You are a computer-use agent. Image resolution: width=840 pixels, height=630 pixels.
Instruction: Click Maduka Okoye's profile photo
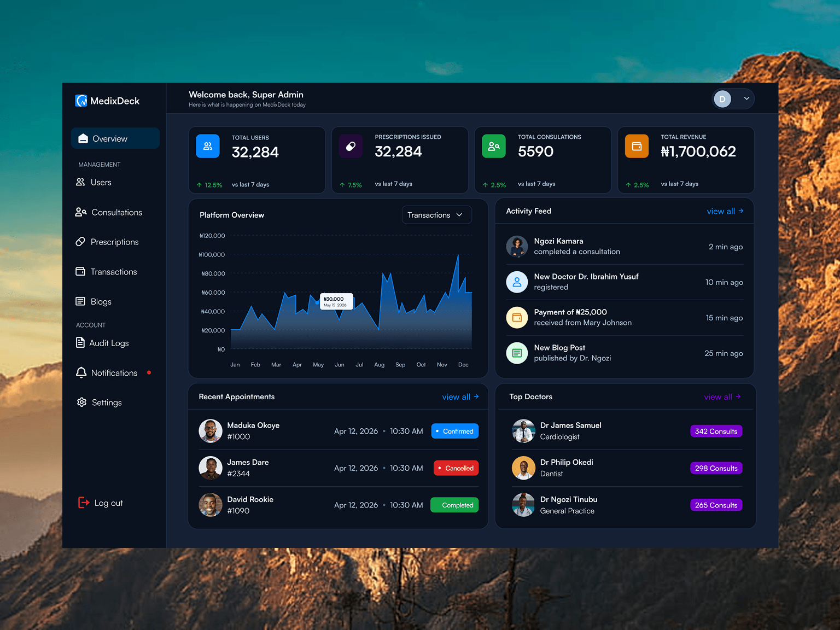[x=211, y=431]
